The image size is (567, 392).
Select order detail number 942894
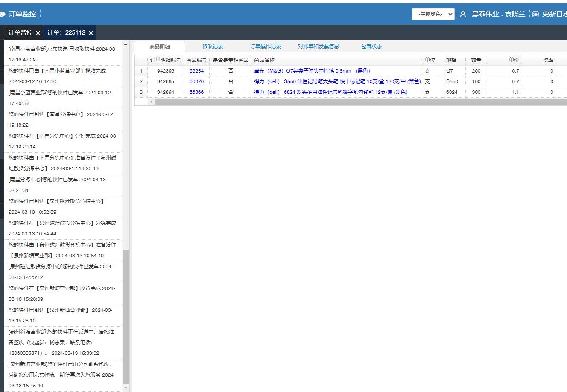coord(166,92)
